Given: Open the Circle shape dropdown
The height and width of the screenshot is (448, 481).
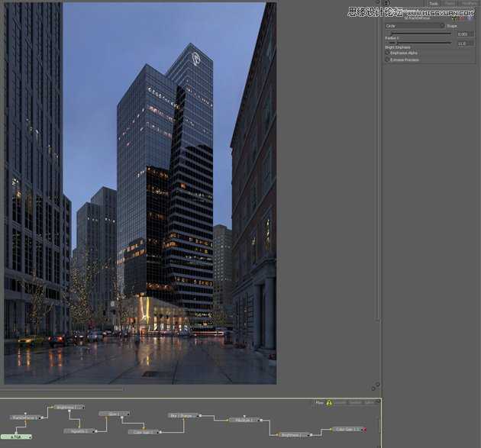Looking at the screenshot, I should (x=415, y=26).
